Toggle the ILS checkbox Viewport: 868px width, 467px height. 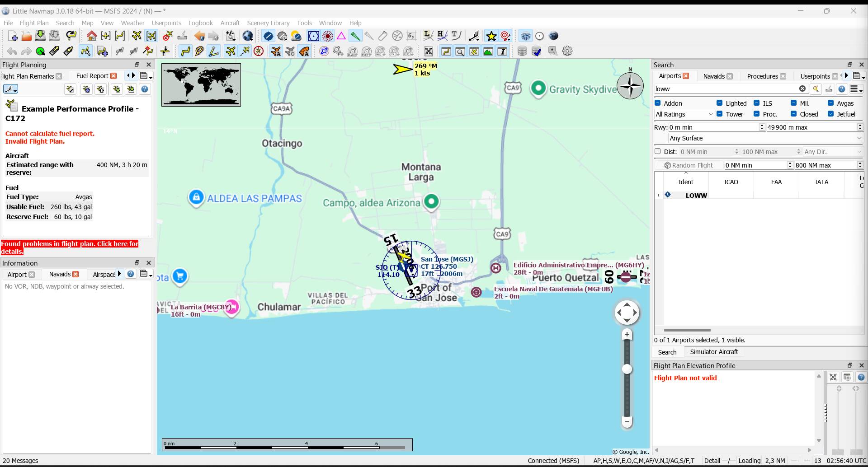pyautogui.click(x=756, y=103)
